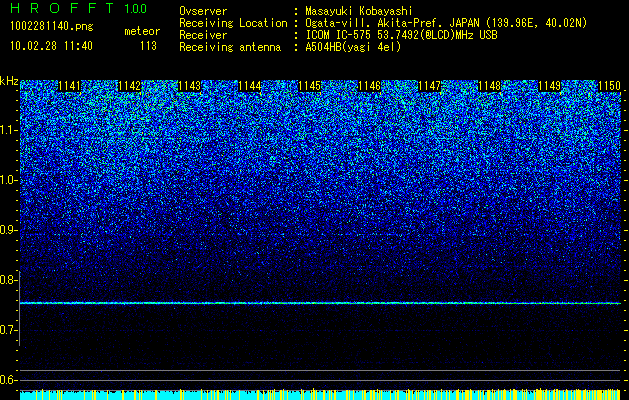The image size is (629, 400).
Task: Click the 1141 time marker
Action: tap(70, 86)
